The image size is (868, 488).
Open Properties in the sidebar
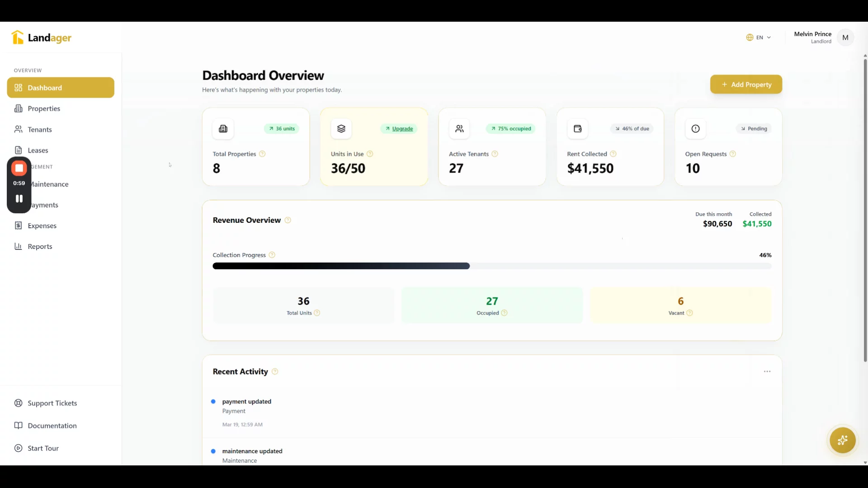(61, 108)
